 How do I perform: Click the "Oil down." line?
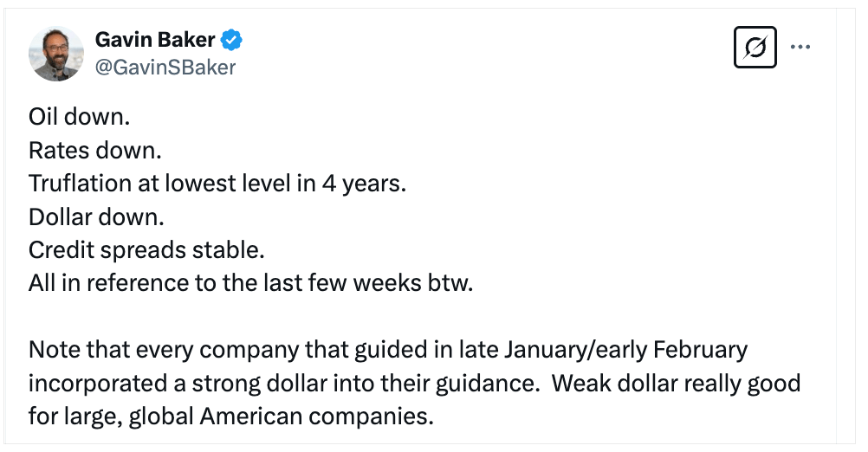78,119
